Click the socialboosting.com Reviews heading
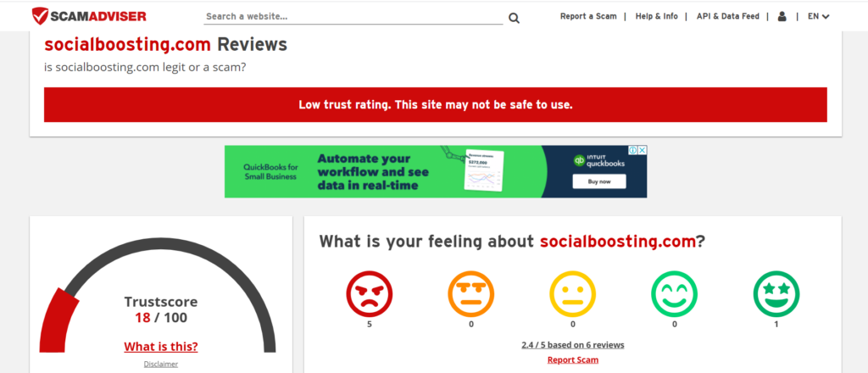Viewport: 868px width, 373px height. [x=165, y=44]
